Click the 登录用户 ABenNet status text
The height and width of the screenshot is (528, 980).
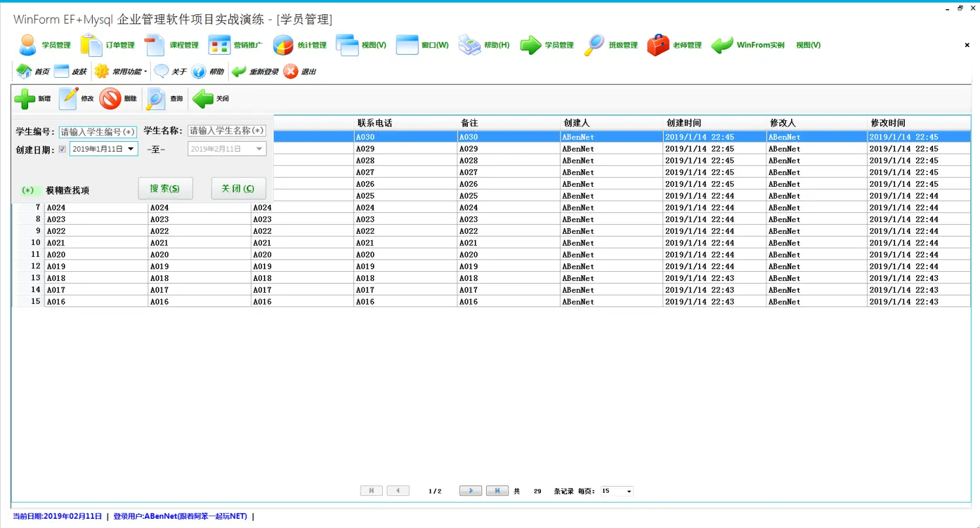(x=180, y=516)
